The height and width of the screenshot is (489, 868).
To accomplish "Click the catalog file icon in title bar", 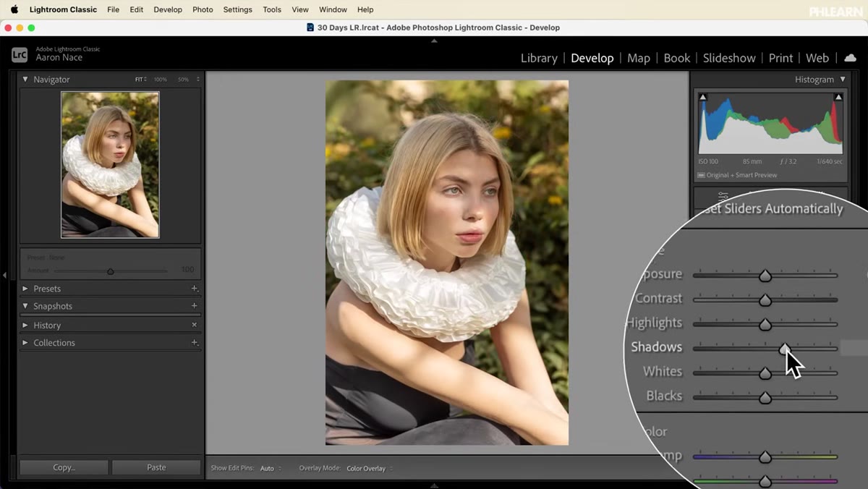I will point(310,27).
